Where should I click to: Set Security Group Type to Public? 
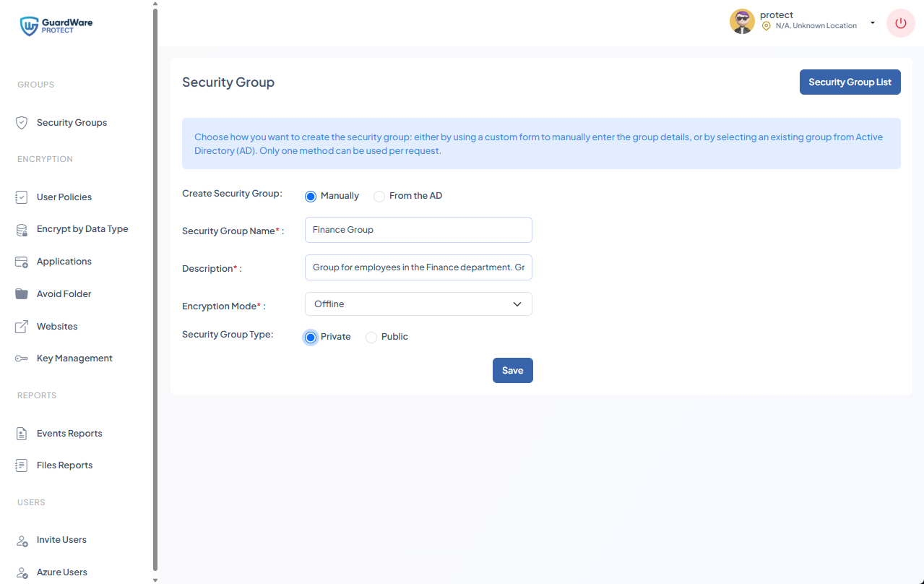click(371, 337)
